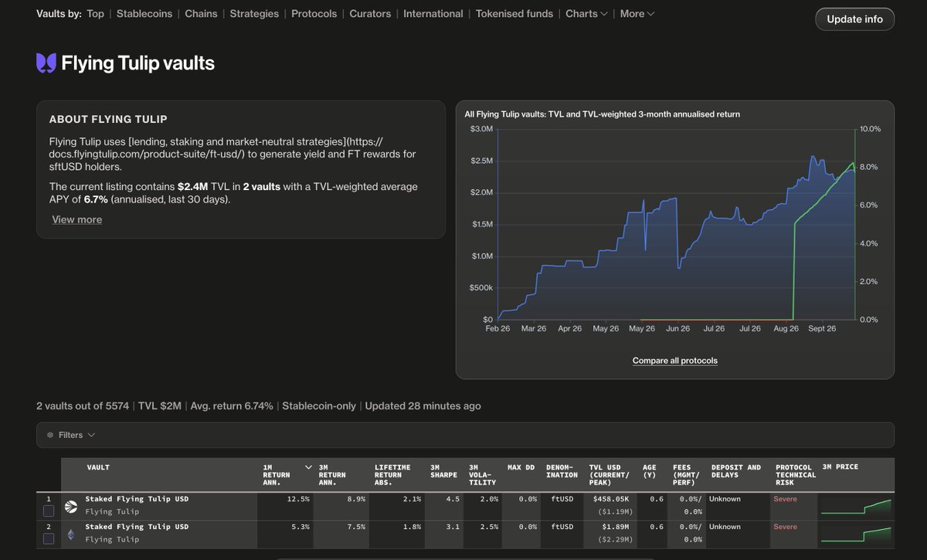Screen dimensions: 927x560
Task: Click the chart title about TVL-weighted return
Action: pyautogui.click(x=603, y=114)
